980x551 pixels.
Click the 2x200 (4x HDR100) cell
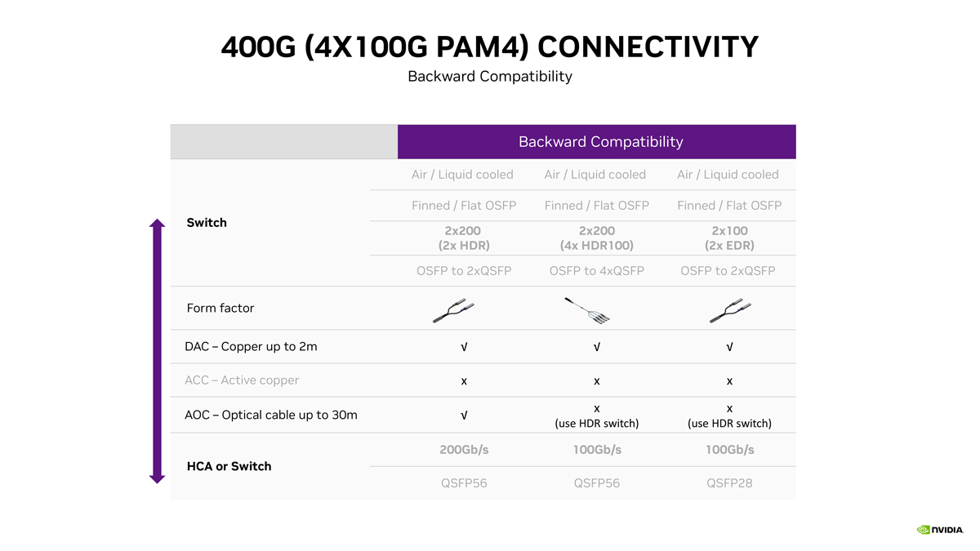pyautogui.click(x=597, y=238)
